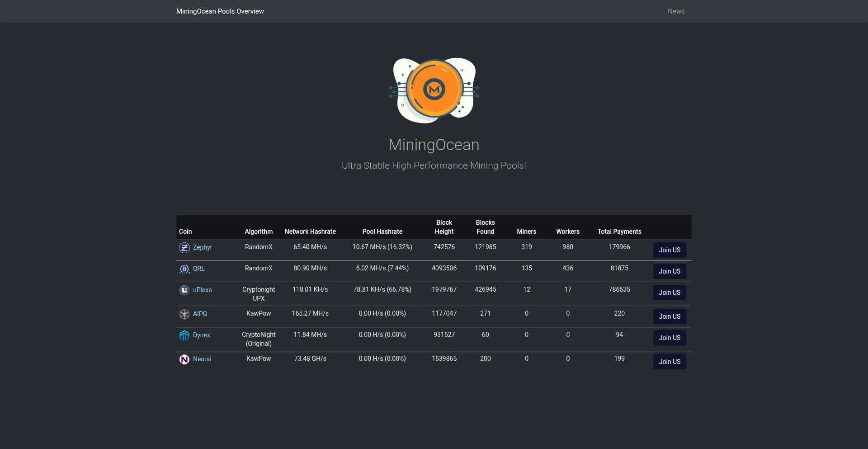This screenshot has height=449, width=868.
Task: Open the uPlexa pool link
Action: point(202,290)
